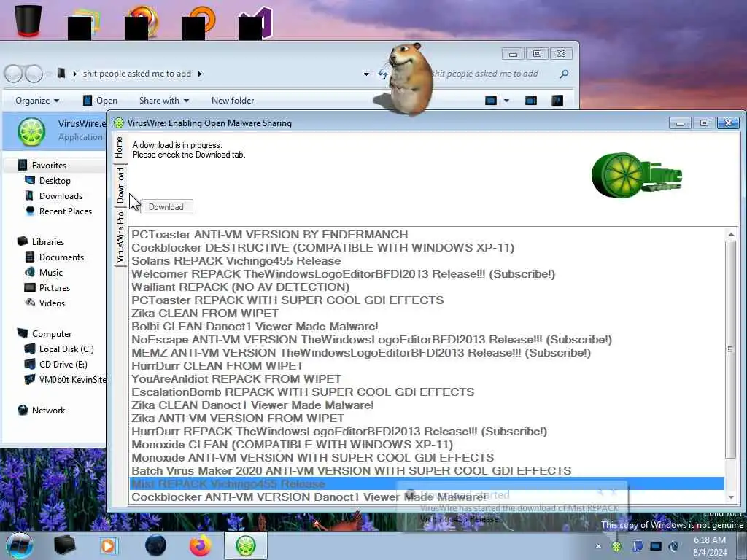Open Recent Places in navigation pane

pos(65,211)
